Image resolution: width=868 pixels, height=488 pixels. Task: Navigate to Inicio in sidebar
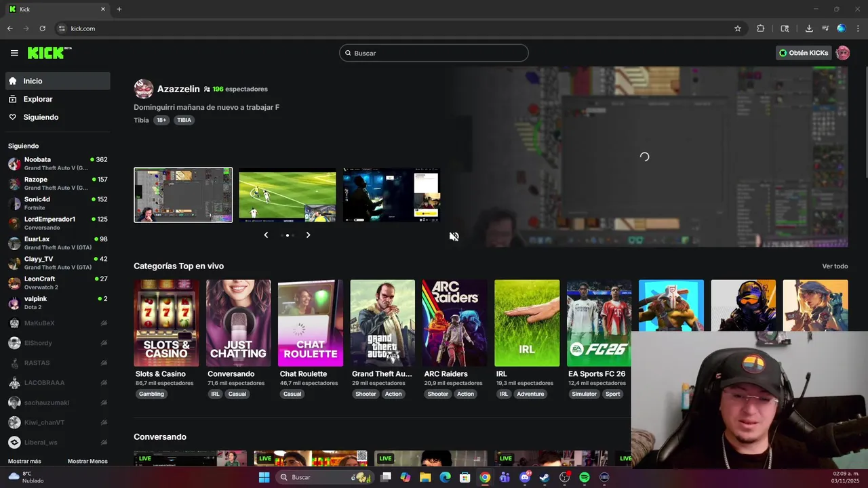pyautogui.click(x=58, y=81)
